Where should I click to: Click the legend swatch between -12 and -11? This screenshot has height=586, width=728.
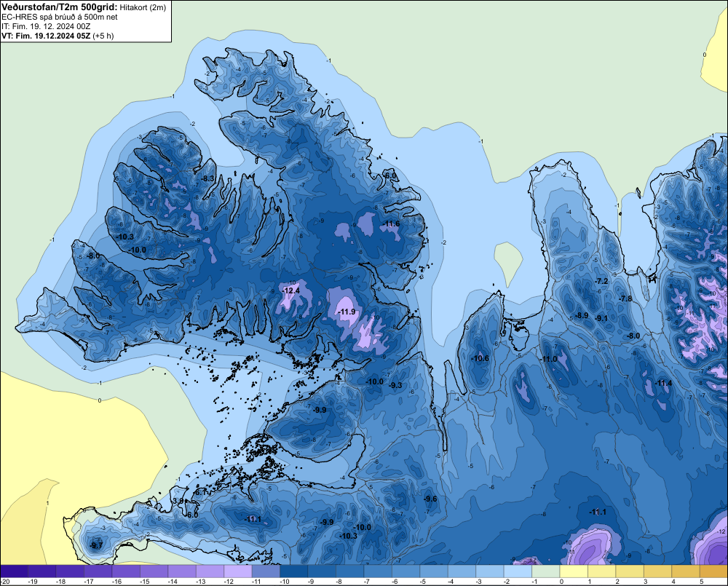238,571
